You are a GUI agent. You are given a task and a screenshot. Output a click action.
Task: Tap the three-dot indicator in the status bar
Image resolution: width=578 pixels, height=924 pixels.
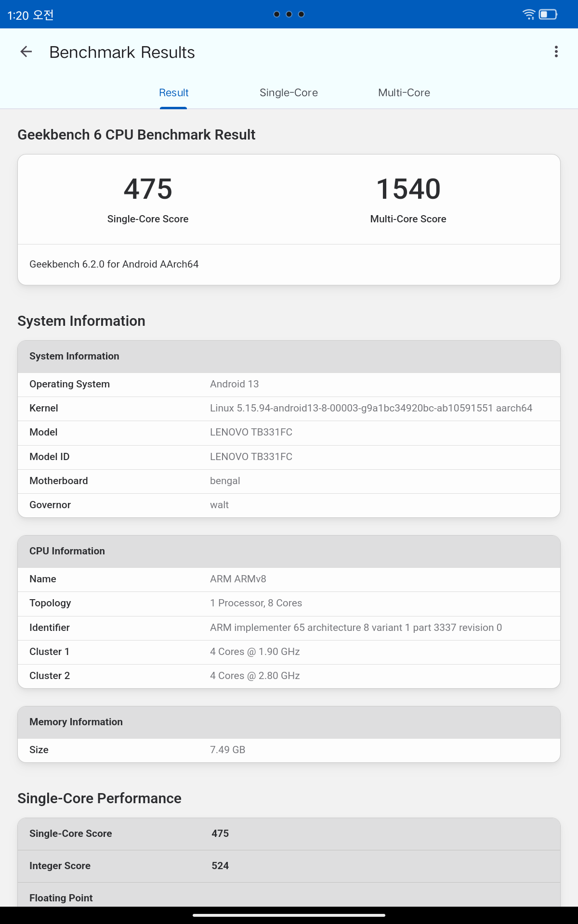point(289,14)
